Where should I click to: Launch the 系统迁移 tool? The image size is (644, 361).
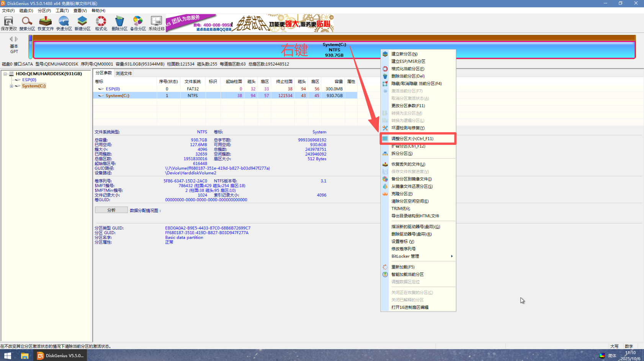[156, 23]
